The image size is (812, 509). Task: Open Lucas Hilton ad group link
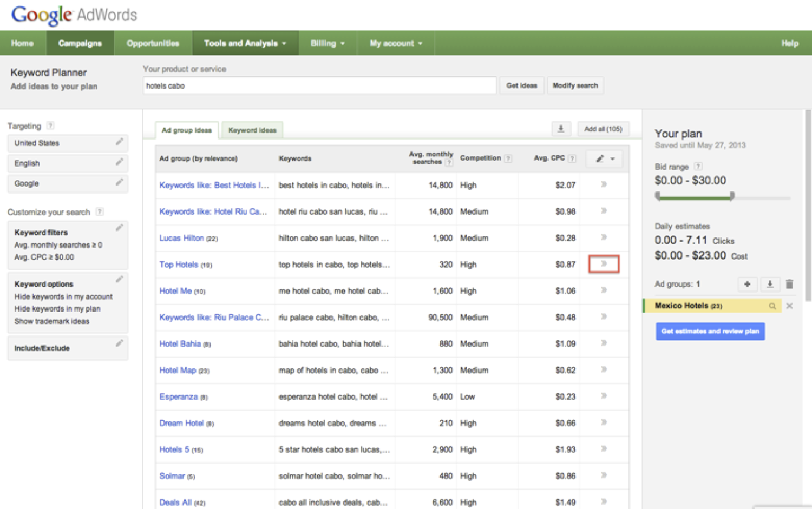pyautogui.click(x=181, y=238)
